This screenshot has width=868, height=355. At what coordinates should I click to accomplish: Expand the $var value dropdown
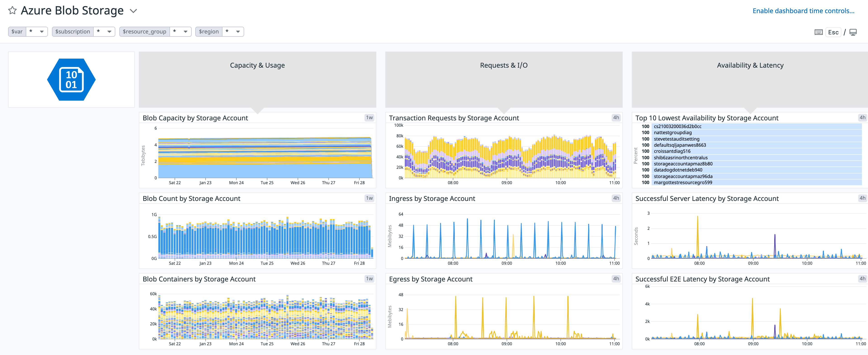36,31
